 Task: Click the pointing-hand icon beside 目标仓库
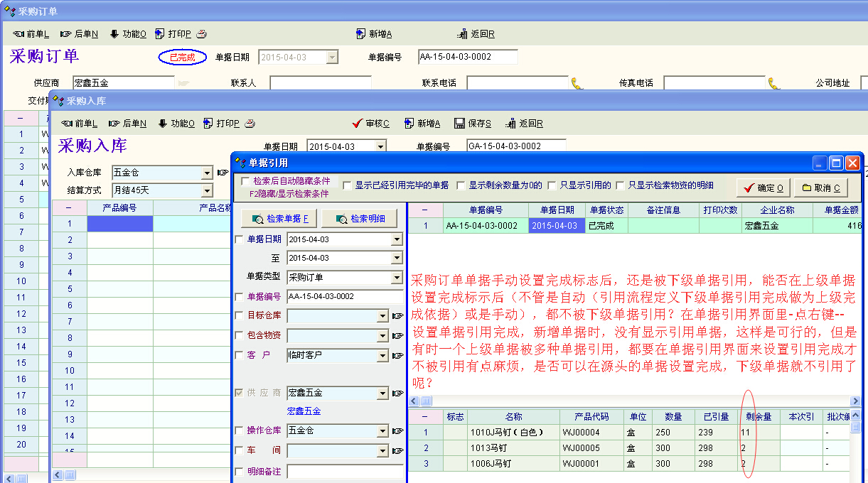(x=398, y=316)
